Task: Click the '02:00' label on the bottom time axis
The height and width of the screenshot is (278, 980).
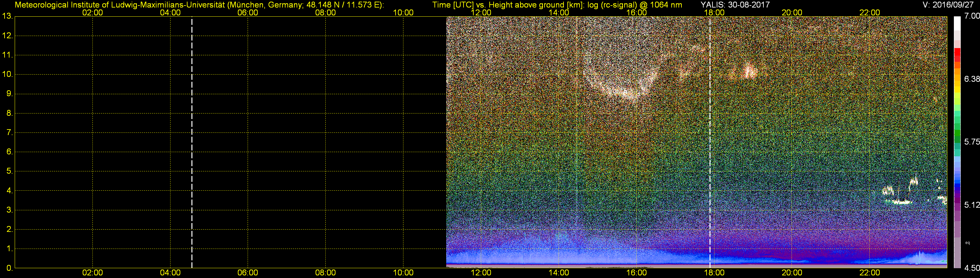Action: click(92, 273)
